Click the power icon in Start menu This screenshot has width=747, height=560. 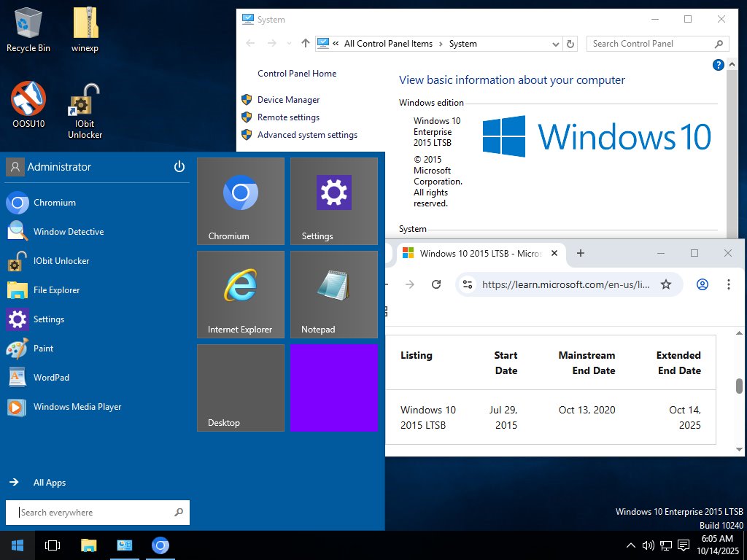point(179,167)
